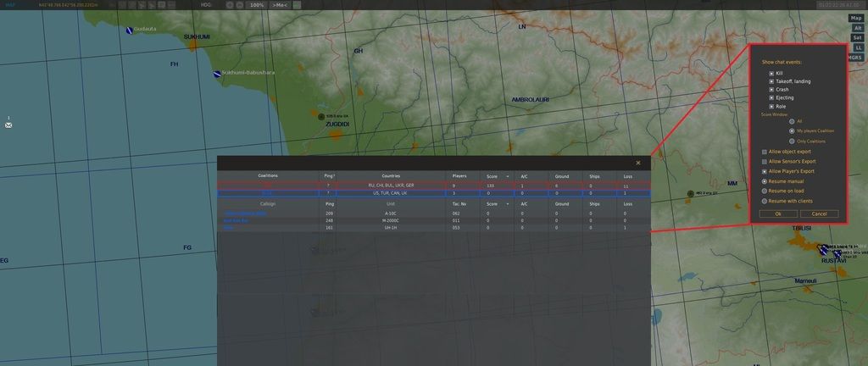Choose Resume on load option

click(765, 191)
